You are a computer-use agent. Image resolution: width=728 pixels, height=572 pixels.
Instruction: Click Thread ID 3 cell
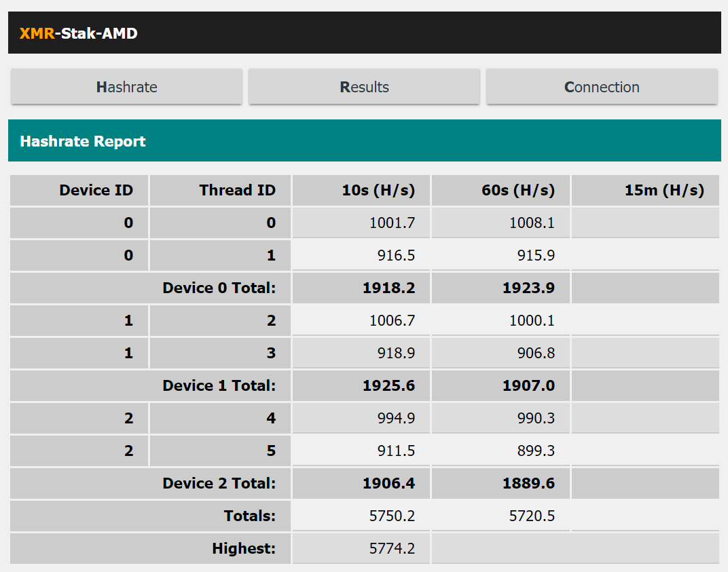tap(220, 353)
